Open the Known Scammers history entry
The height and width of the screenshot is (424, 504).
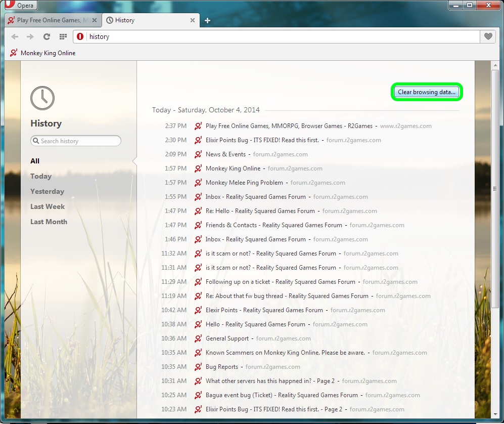coord(285,353)
